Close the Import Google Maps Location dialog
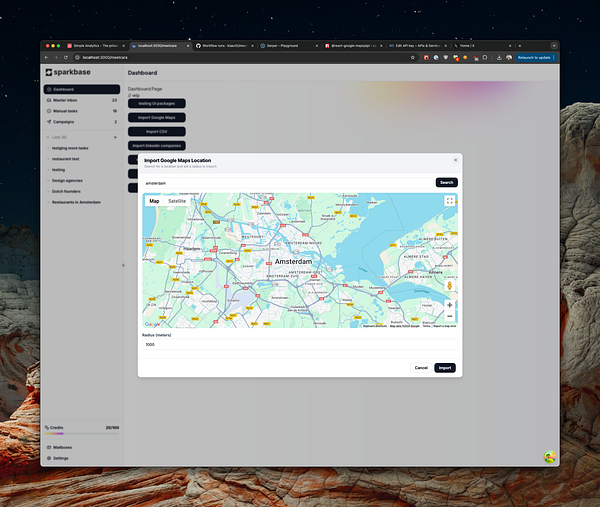Screen dimensions: 600x507 [x=455, y=160]
